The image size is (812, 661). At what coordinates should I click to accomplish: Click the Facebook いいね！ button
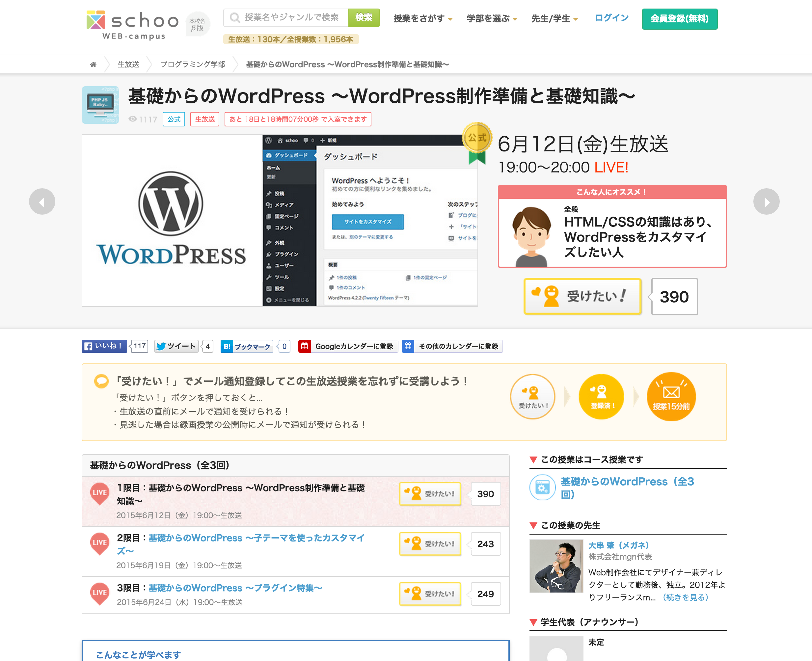coord(104,346)
